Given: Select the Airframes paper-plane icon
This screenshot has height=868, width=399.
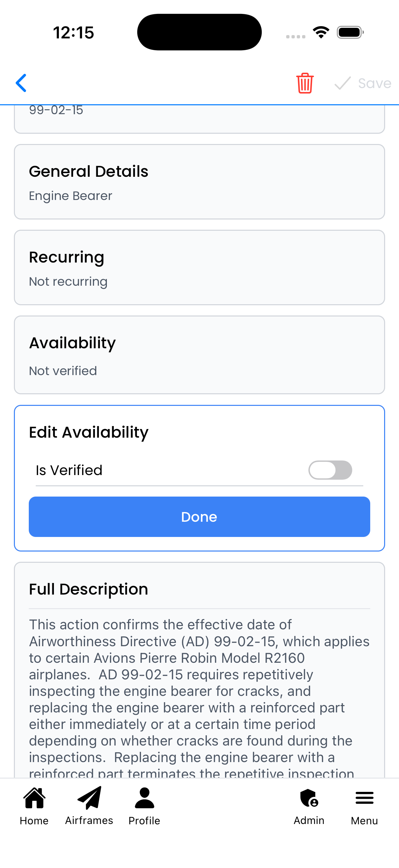Looking at the screenshot, I should point(89,802).
